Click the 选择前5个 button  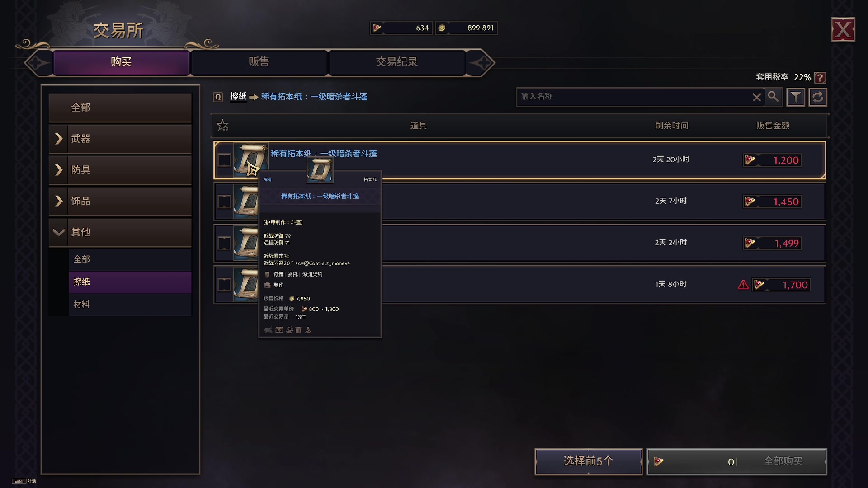tap(589, 461)
